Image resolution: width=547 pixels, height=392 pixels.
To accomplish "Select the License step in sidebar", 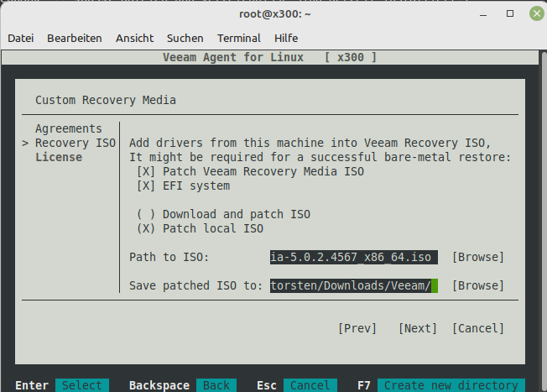I will click(x=59, y=157).
